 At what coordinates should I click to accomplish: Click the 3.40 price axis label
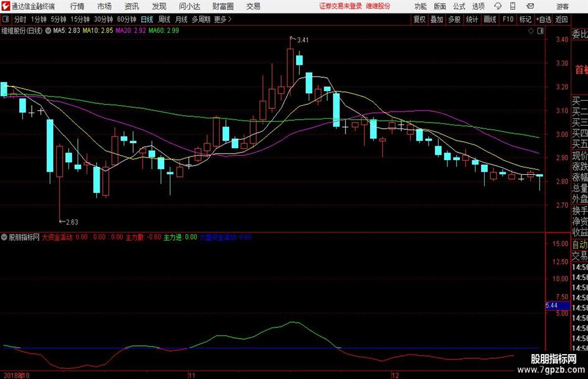click(562, 40)
